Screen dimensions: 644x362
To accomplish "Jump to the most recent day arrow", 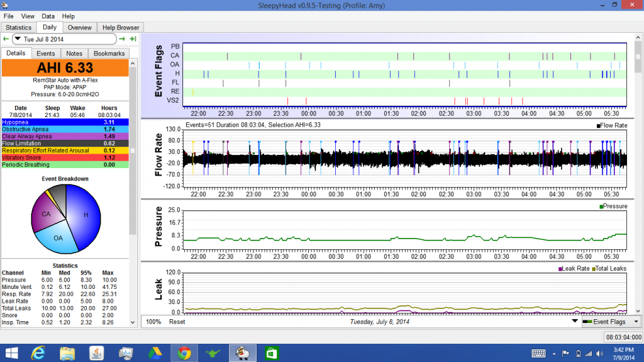I will point(133,39).
